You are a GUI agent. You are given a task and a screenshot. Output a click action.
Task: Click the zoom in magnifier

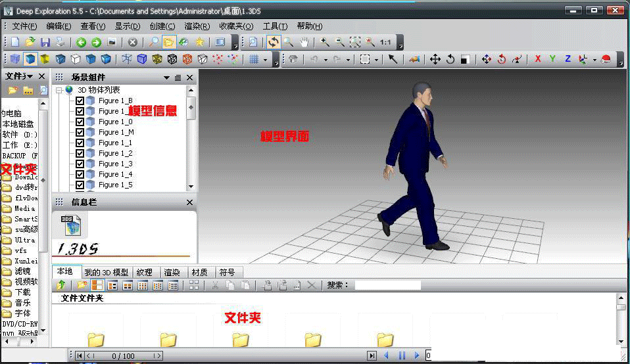coord(325,42)
